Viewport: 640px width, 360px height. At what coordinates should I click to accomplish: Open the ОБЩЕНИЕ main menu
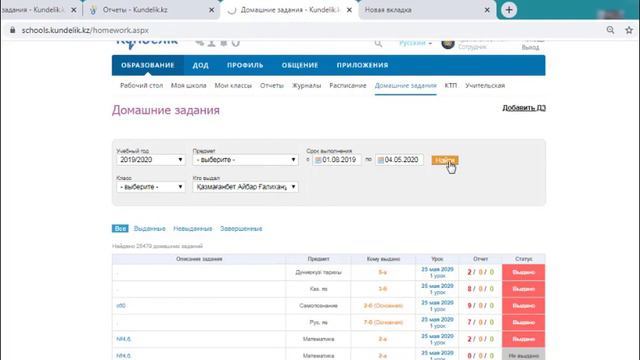300,65
